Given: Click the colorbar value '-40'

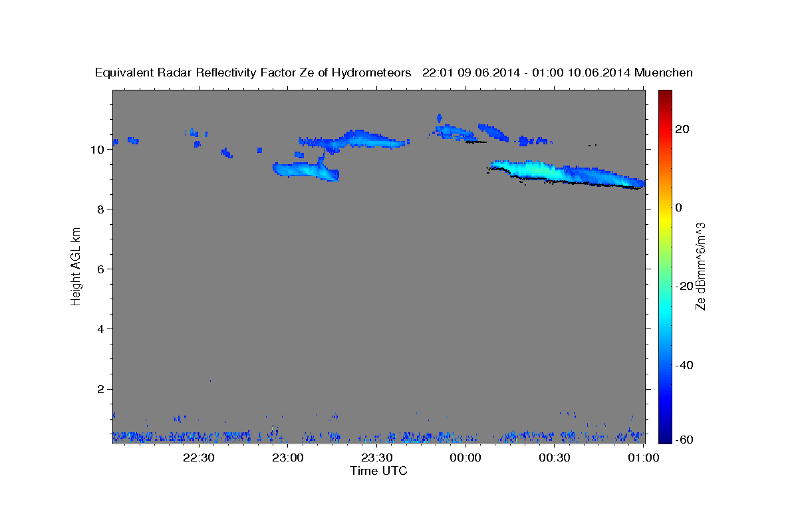Looking at the screenshot, I should [x=684, y=364].
